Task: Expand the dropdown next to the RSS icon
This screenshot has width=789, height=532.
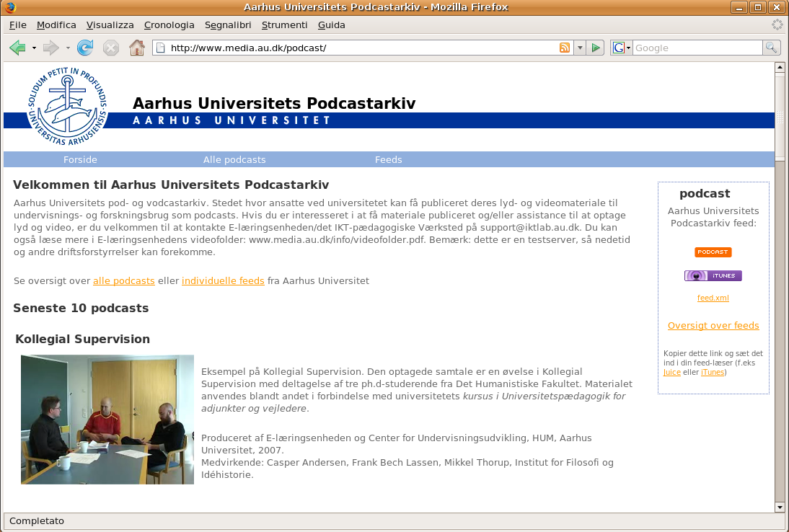Action: [580, 48]
